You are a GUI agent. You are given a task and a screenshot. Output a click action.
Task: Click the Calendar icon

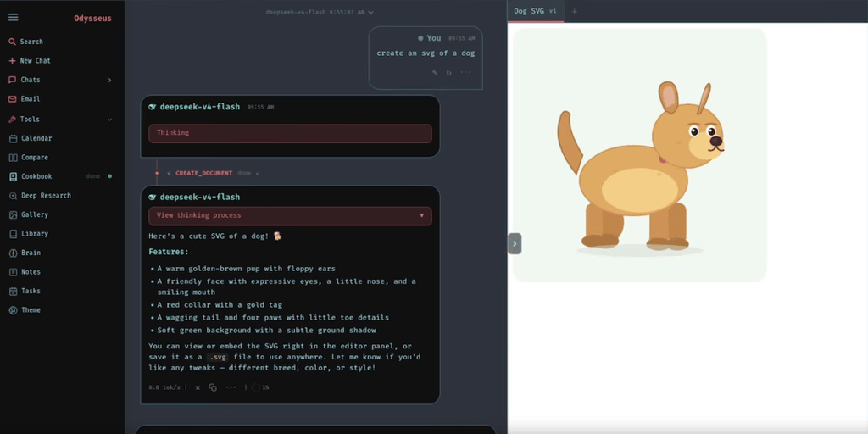point(13,138)
